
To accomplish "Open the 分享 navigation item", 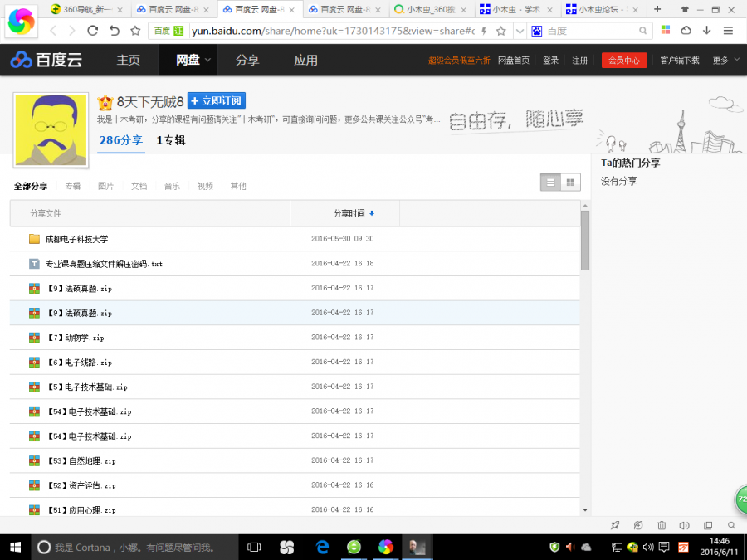I will point(247,60).
